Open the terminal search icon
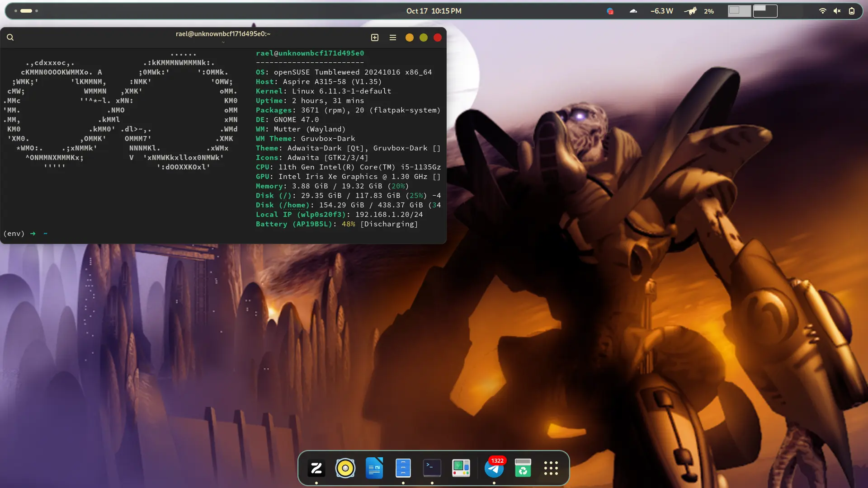This screenshot has width=868, height=488. click(x=10, y=38)
